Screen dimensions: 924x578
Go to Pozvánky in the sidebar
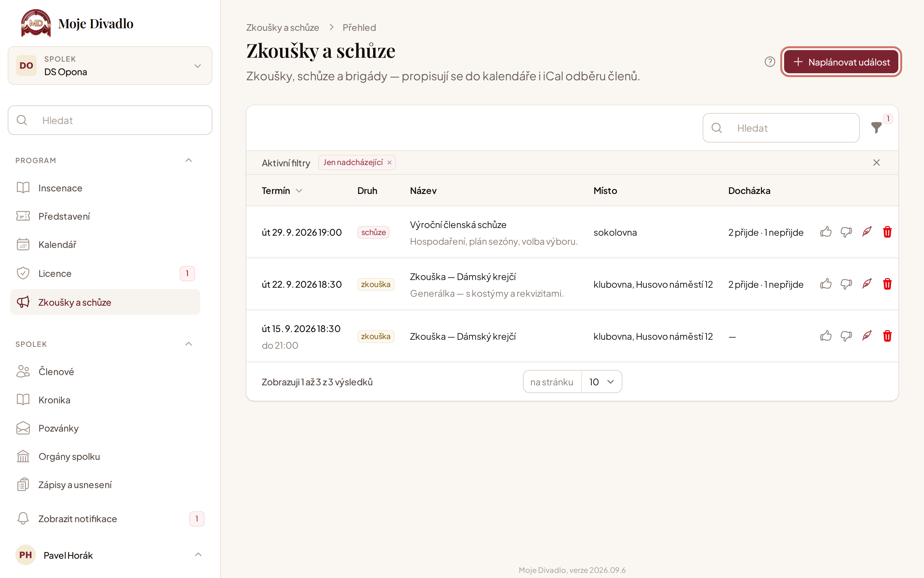pos(105,428)
